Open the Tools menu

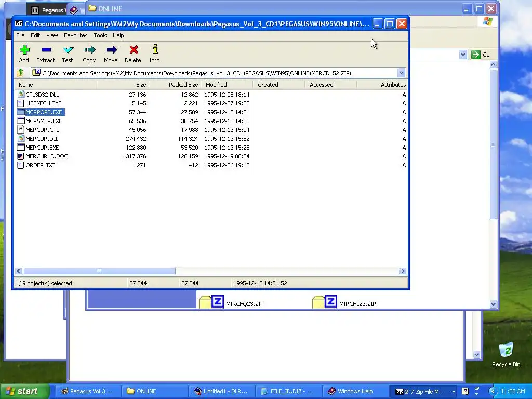100,35
